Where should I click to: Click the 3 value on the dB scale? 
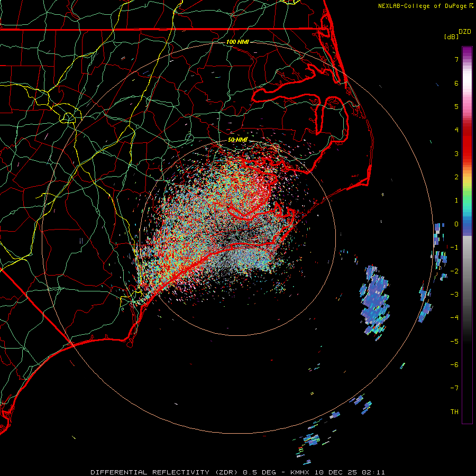[x=456, y=153]
